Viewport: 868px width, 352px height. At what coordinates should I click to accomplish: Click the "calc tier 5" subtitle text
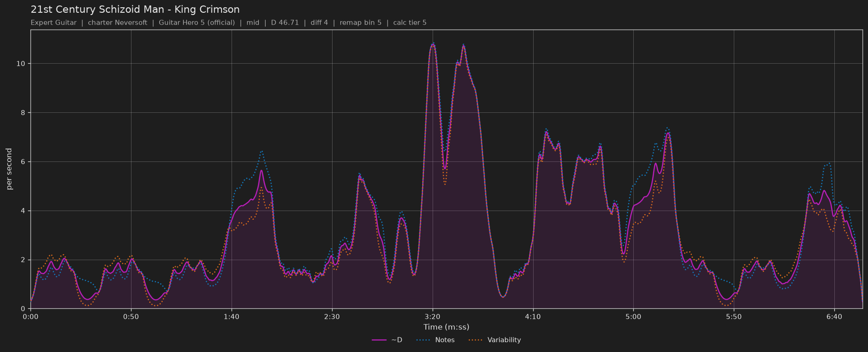coord(410,23)
